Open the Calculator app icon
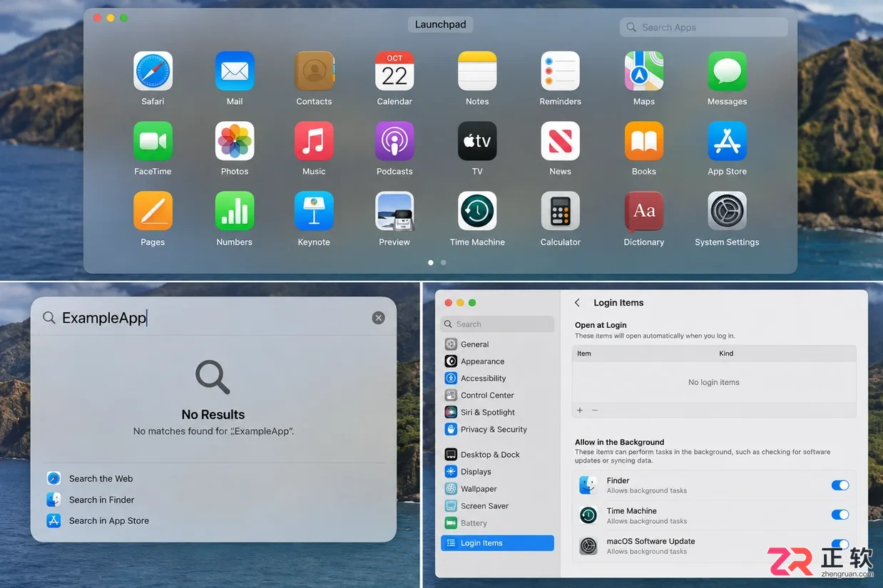 point(560,211)
